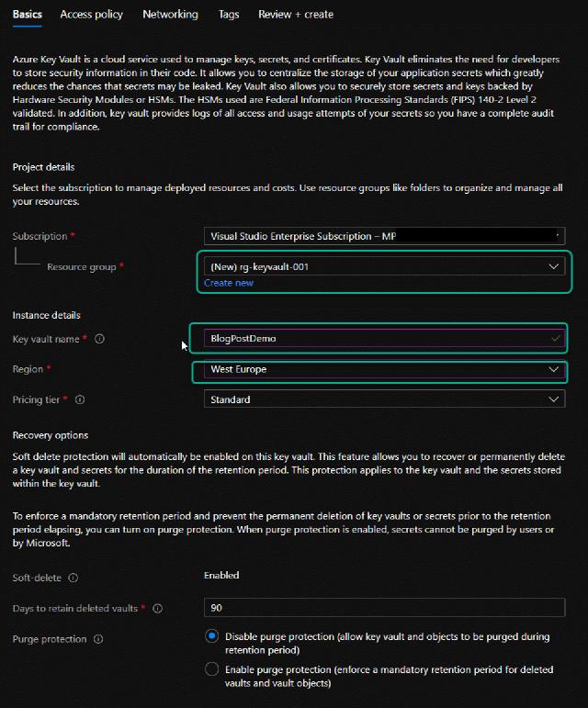Switch to the Review + create tab
This screenshot has height=708, width=588.
point(296,15)
